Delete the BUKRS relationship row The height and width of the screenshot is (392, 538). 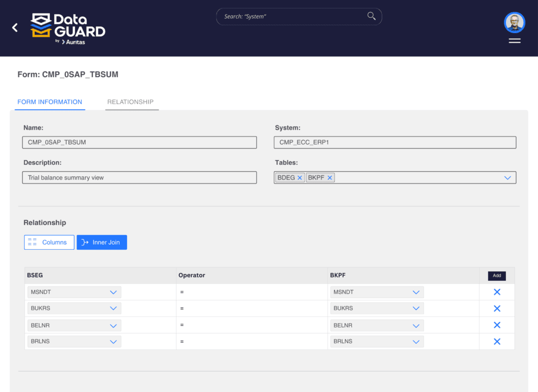point(496,309)
